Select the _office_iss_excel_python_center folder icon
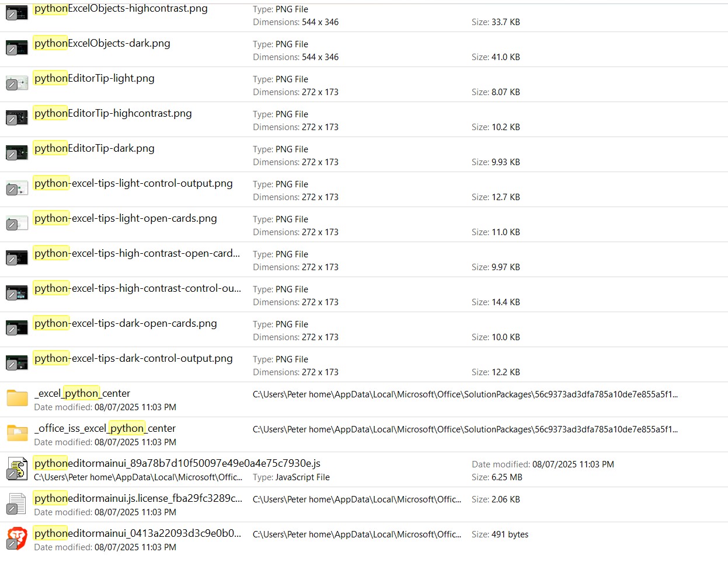Viewport: 728px width, 573px height. tap(17, 433)
